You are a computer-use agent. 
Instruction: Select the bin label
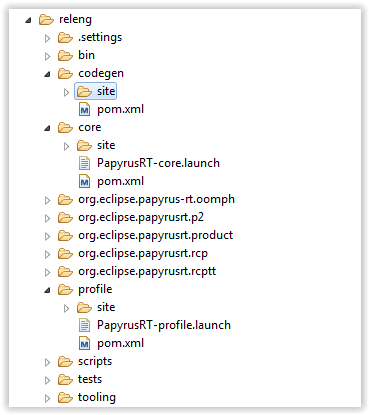86,55
